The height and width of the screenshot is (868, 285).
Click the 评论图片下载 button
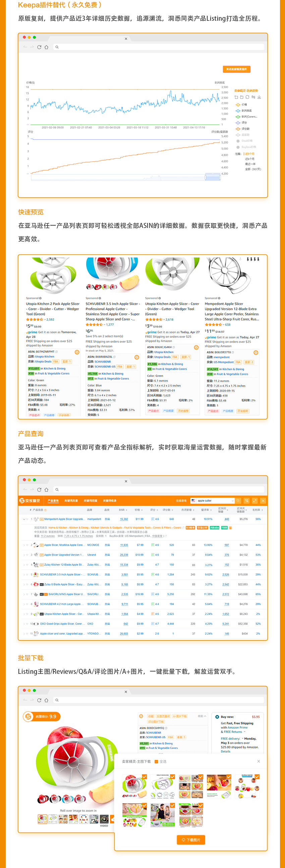coord(156,722)
